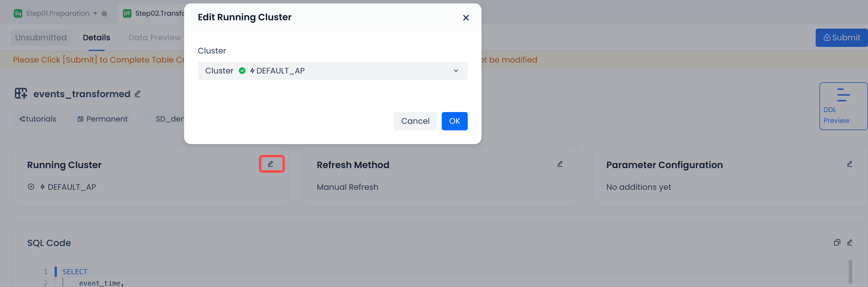This screenshot has width=868, height=287.
Task: Click the events_transformed table icon
Action: click(x=21, y=93)
